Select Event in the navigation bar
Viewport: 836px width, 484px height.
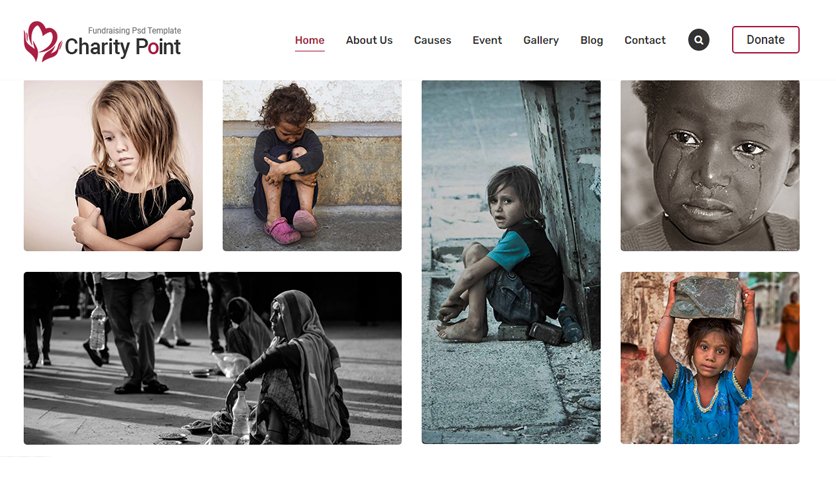click(x=487, y=40)
